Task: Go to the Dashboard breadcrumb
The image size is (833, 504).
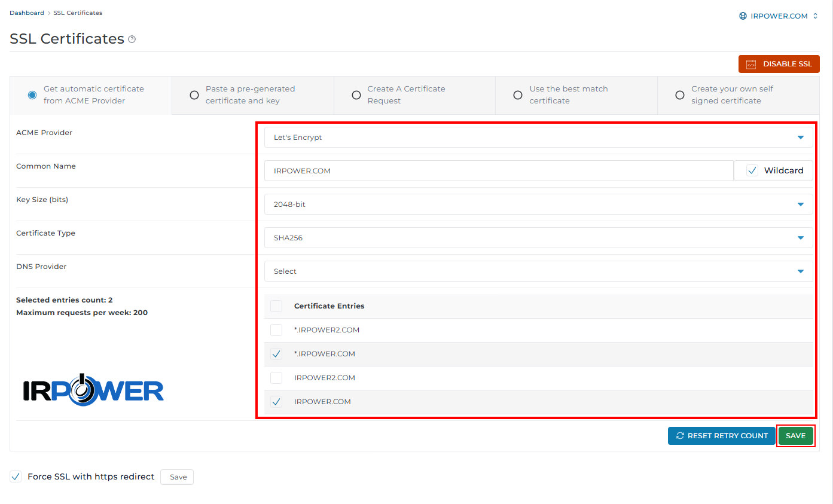Action: pyautogui.click(x=27, y=13)
